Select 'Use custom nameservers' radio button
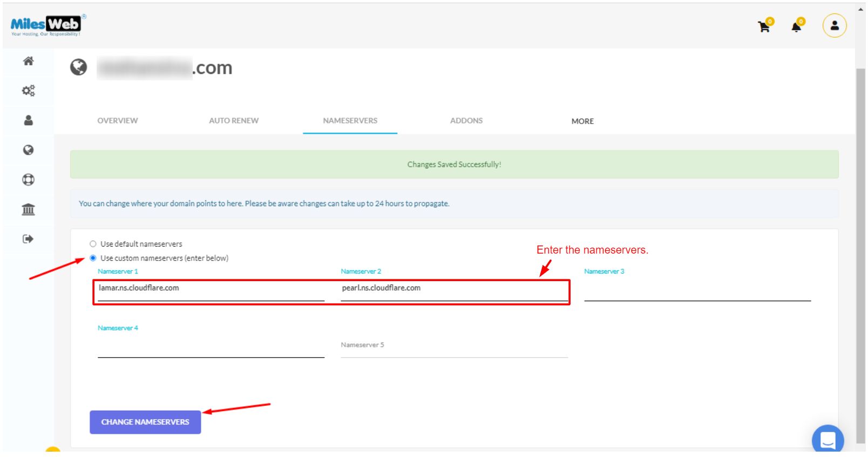 click(93, 258)
